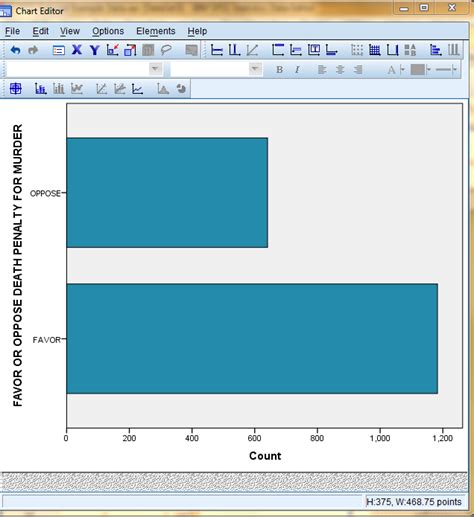Click the explode pie slice icon
The height and width of the screenshot is (517, 474).
(181, 89)
